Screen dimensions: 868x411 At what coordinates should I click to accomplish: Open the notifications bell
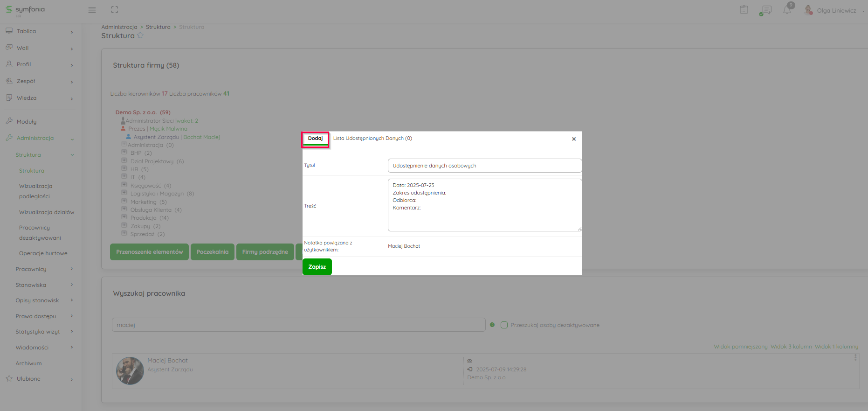tap(787, 10)
